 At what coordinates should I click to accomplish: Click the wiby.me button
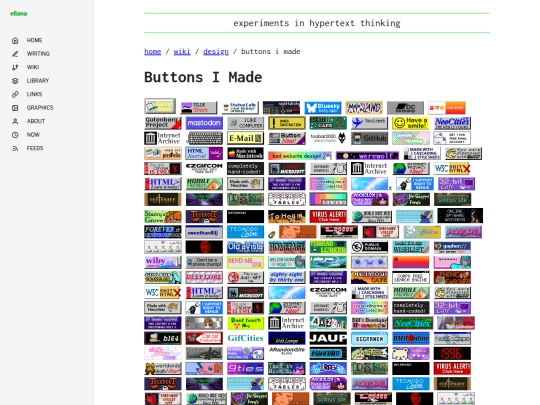tap(163, 262)
